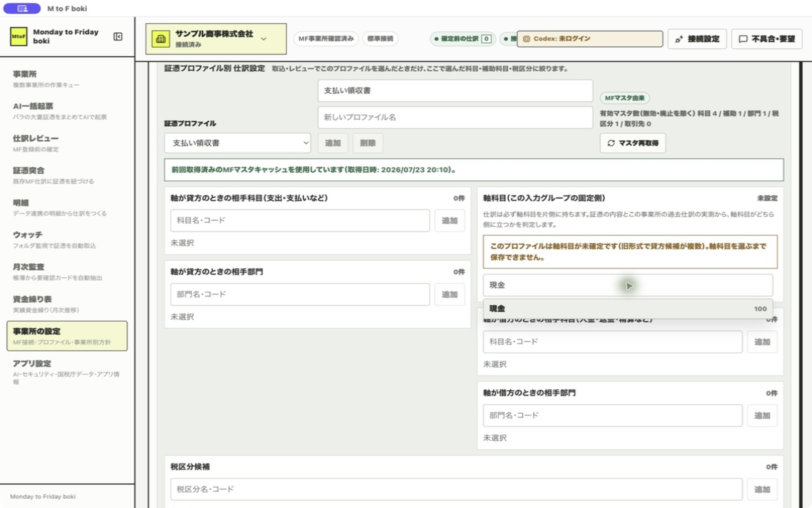Open 明細 in the sidebar
The width and height of the screenshot is (812, 508).
(x=67, y=207)
